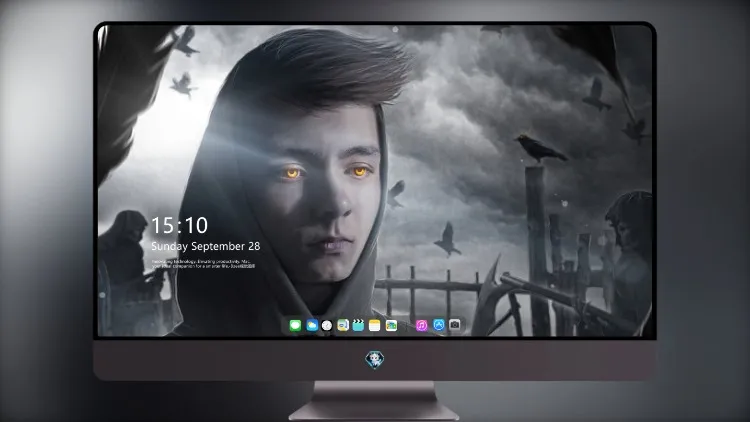
Task: Launch the pink iTunes music app
Action: 421,326
